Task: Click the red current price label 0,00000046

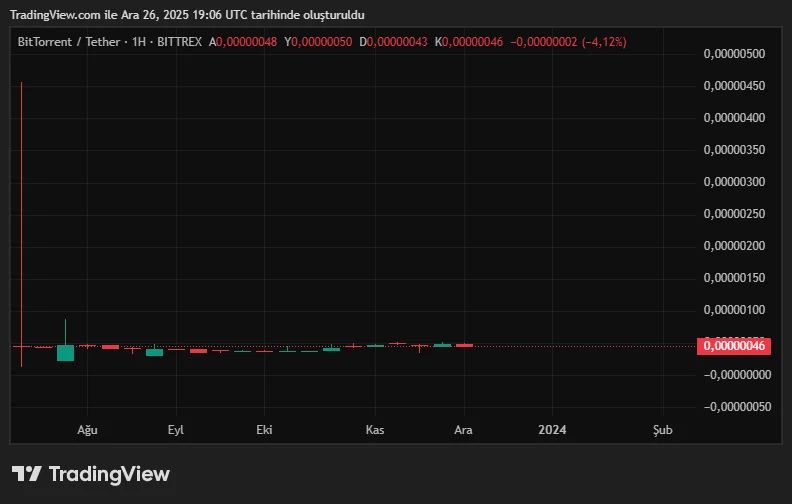Action: [735, 346]
